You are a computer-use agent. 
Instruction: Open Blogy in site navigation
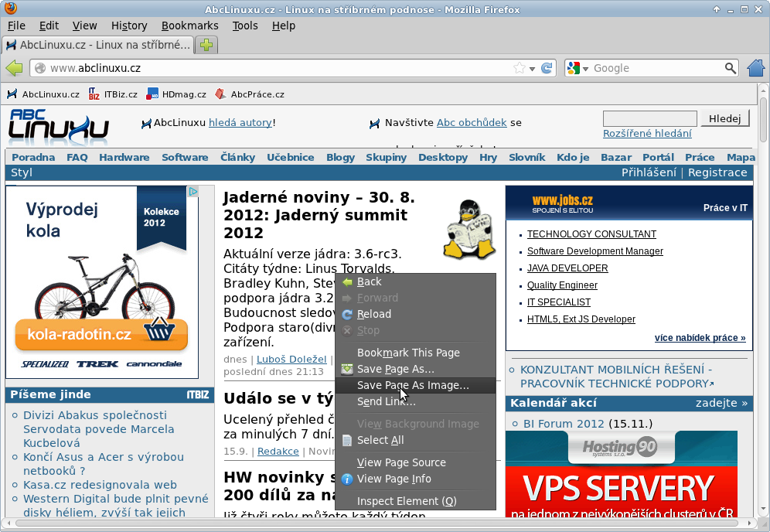point(340,157)
